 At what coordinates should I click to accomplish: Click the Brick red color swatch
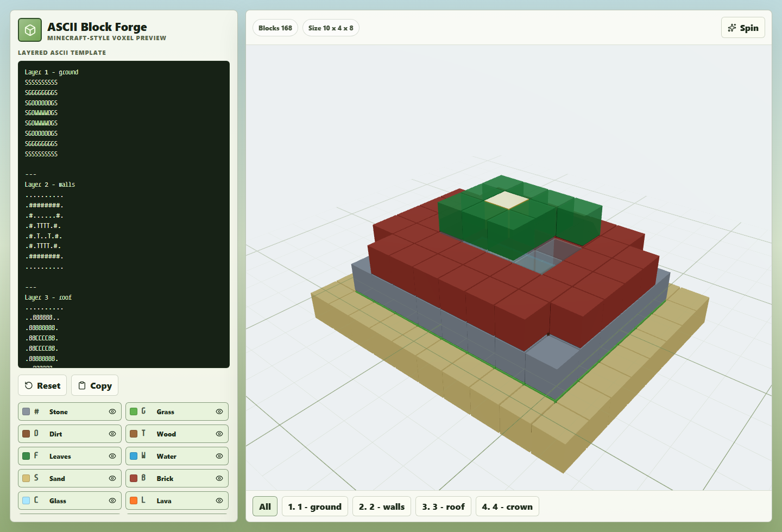[x=134, y=478]
